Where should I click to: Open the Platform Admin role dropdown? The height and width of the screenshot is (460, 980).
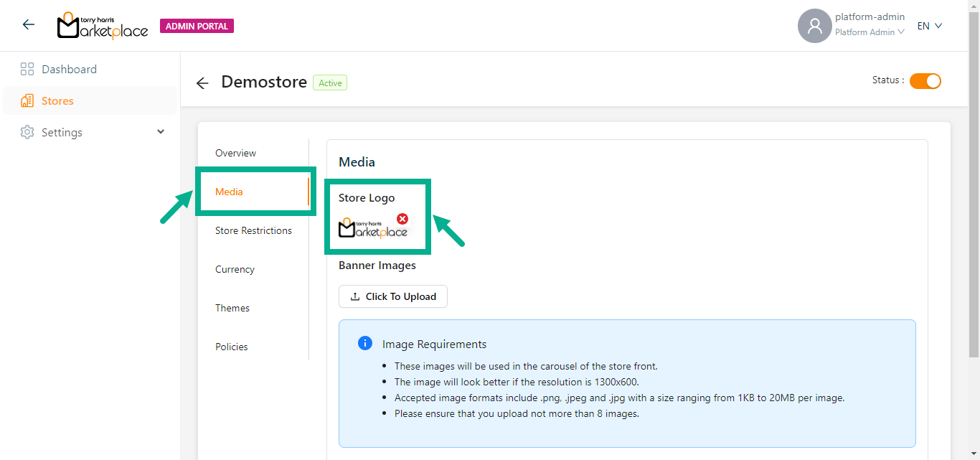[869, 32]
